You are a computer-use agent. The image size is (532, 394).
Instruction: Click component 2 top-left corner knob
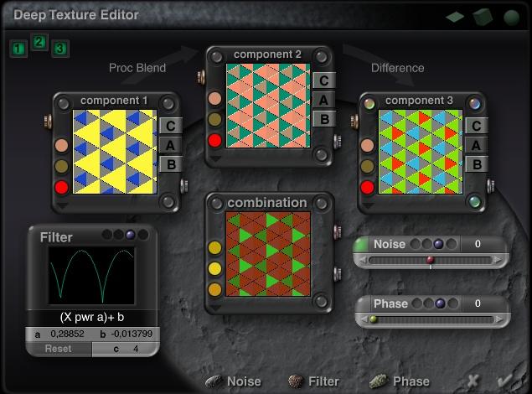(216, 57)
